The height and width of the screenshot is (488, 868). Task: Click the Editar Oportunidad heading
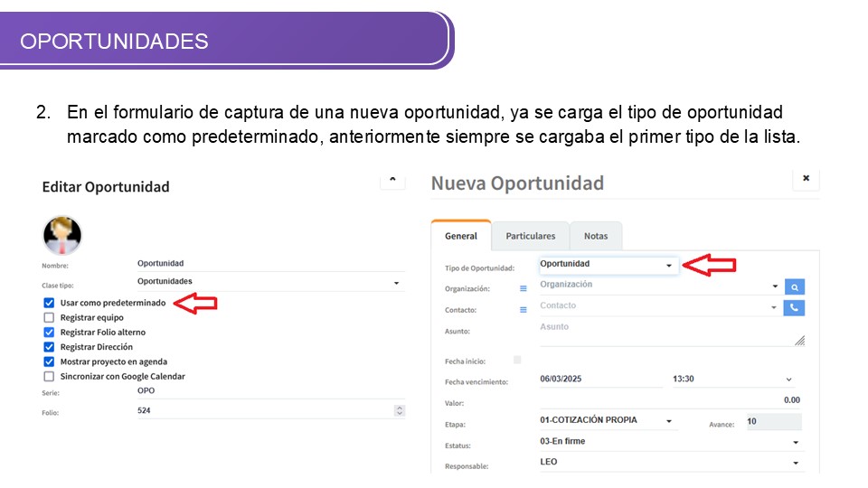coord(106,187)
